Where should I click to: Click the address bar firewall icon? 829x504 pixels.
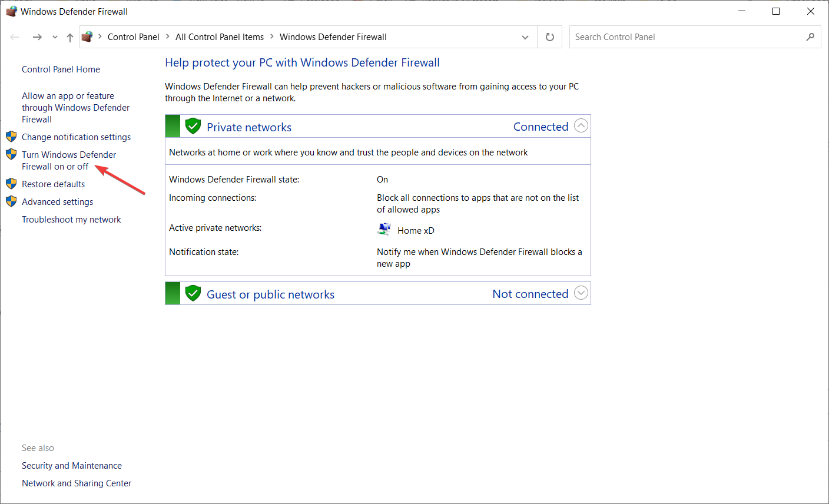[x=87, y=37]
